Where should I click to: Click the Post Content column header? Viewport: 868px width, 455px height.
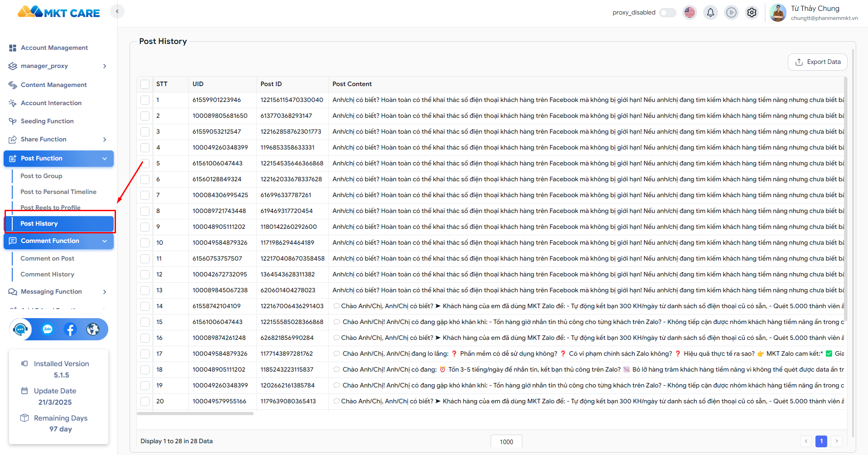[x=352, y=84]
